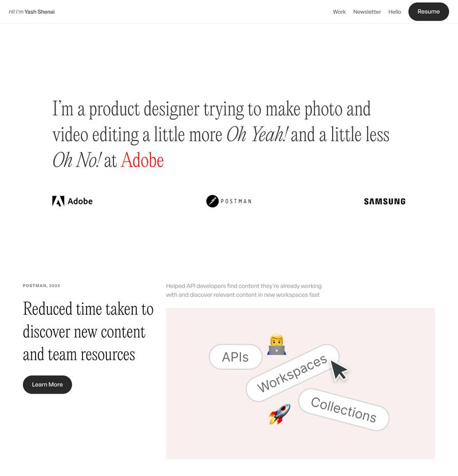Open the Newsletter nav link
Image resolution: width=458 pixels, height=476 pixels.
click(x=367, y=12)
